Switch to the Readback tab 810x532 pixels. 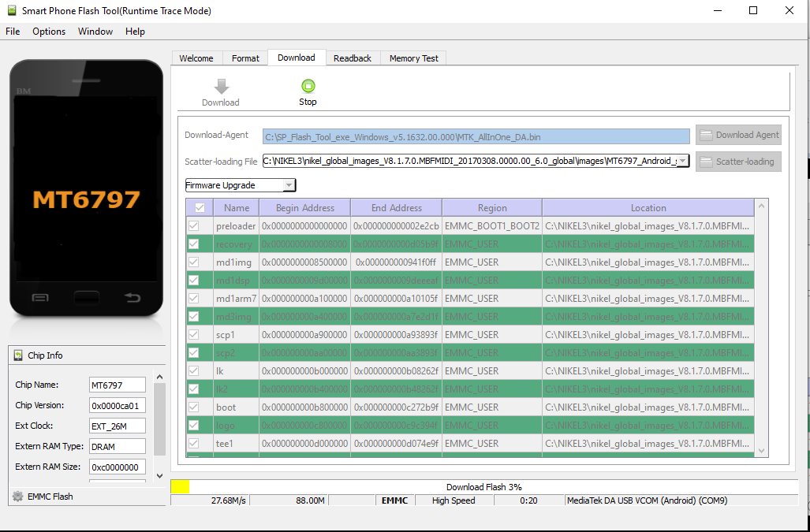(353, 58)
